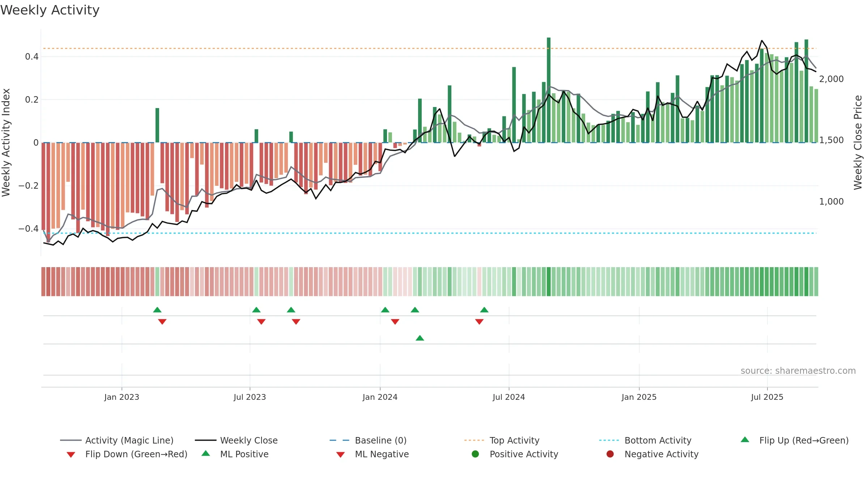The height and width of the screenshot is (488, 868).
Task: Click the red flip-down triangle just after Jul 2023
Action: point(261,322)
